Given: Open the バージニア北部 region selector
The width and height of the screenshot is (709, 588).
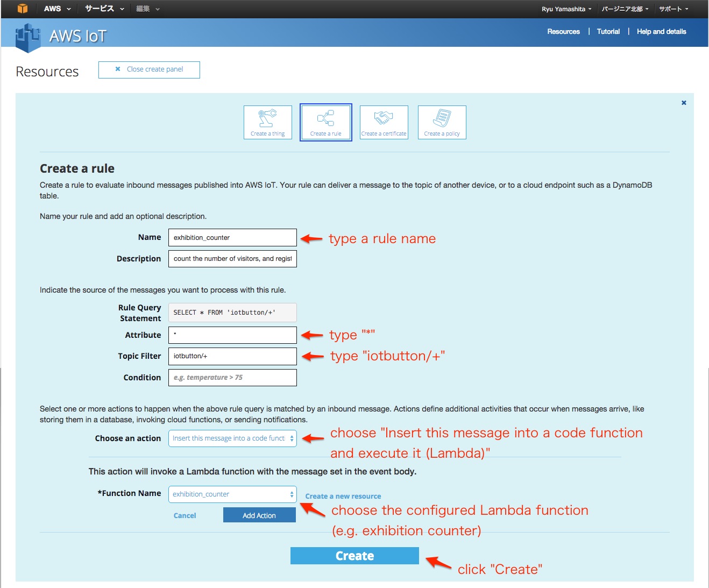Looking at the screenshot, I should point(625,9).
